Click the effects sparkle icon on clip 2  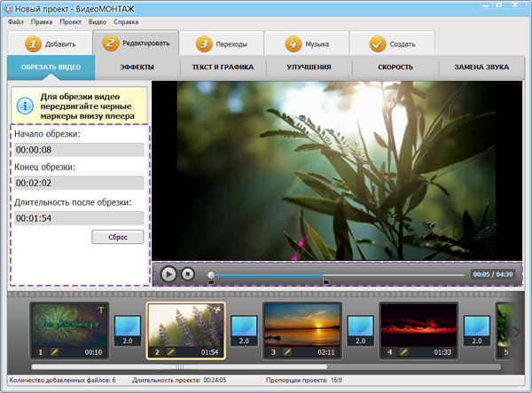click(x=216, y=310)
